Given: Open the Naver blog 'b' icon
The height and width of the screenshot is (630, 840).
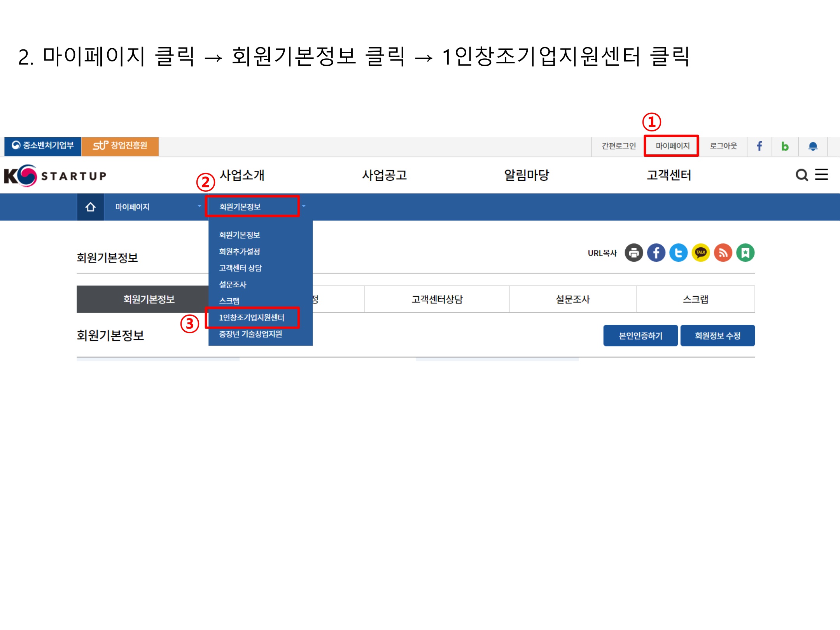Looking at the screenshot, I should 785,146.
